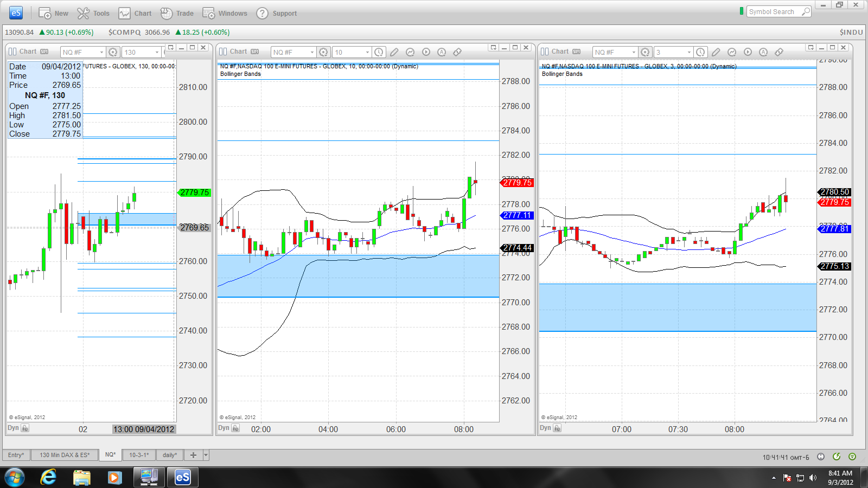Switch to the 10-3-1* page tab
Image resolution: width=868 pixels, height=488 pixels.
coord(139,455)
